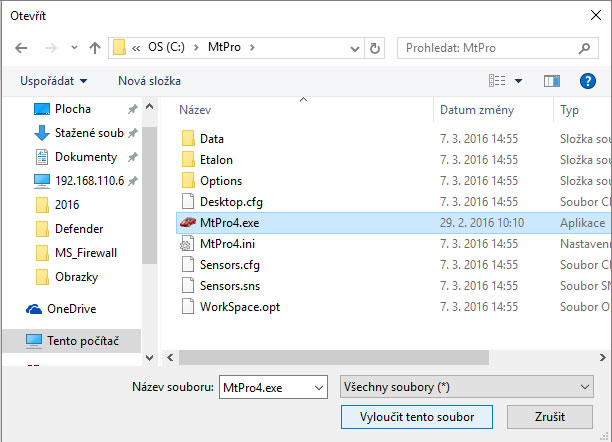Expand the view options dropdown arrow
The width and height of the screenshot is (612, 442).
(x=518, y=81)
